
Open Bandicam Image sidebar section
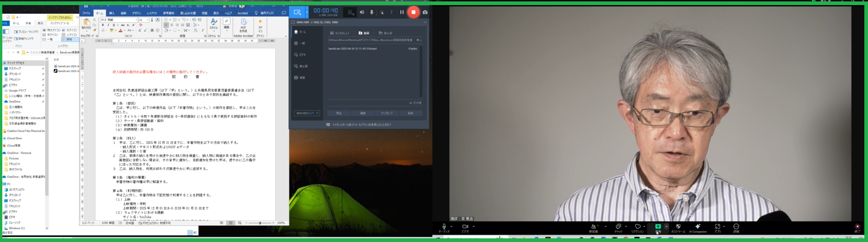[x=301, y=66]
